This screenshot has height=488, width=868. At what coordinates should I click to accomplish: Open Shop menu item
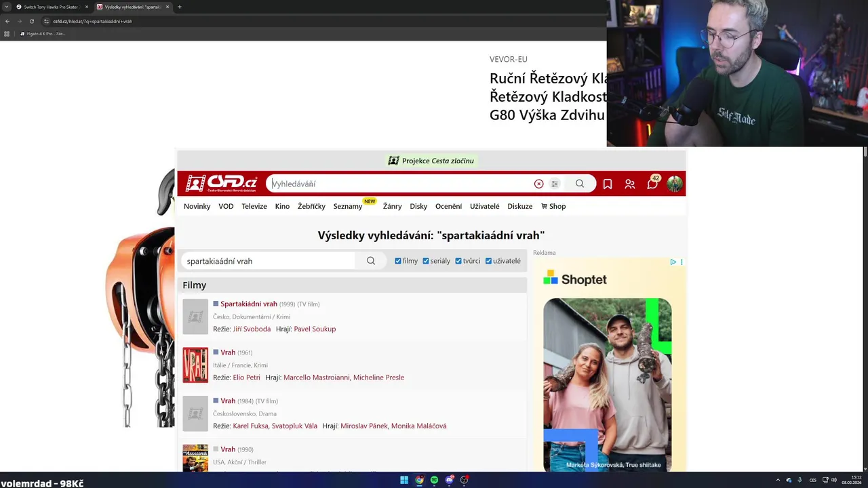pyautogui.click(x=553, y=206)
